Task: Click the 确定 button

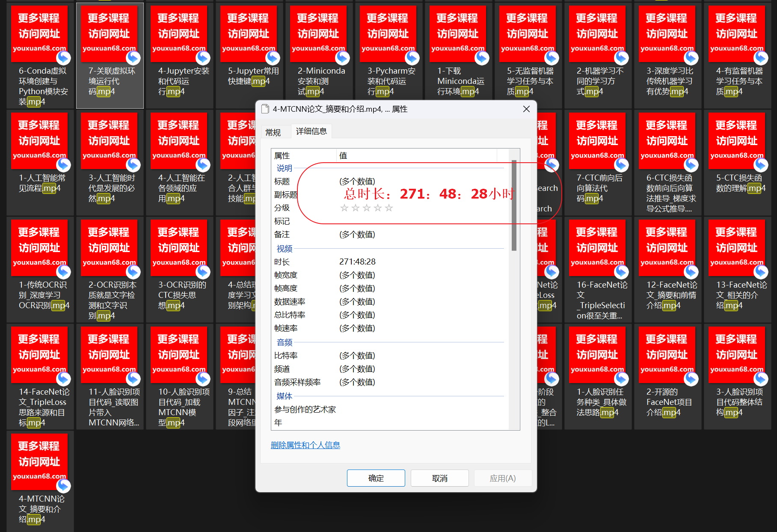Action: (376, 478)
